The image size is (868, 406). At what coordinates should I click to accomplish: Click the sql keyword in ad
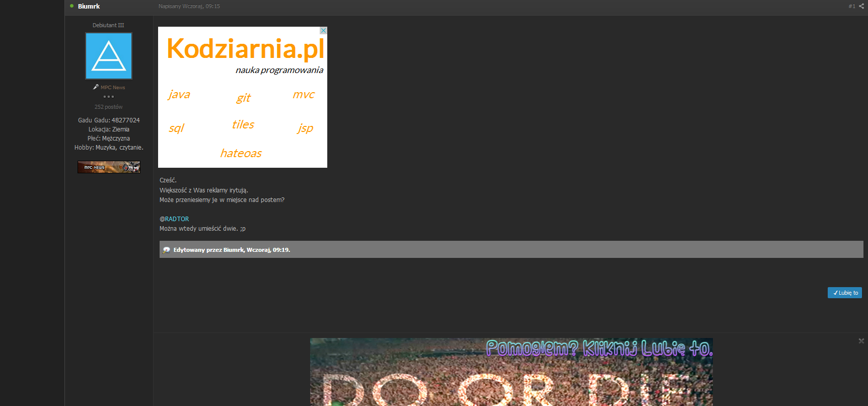pyautogui.click(x=176, y=128)
